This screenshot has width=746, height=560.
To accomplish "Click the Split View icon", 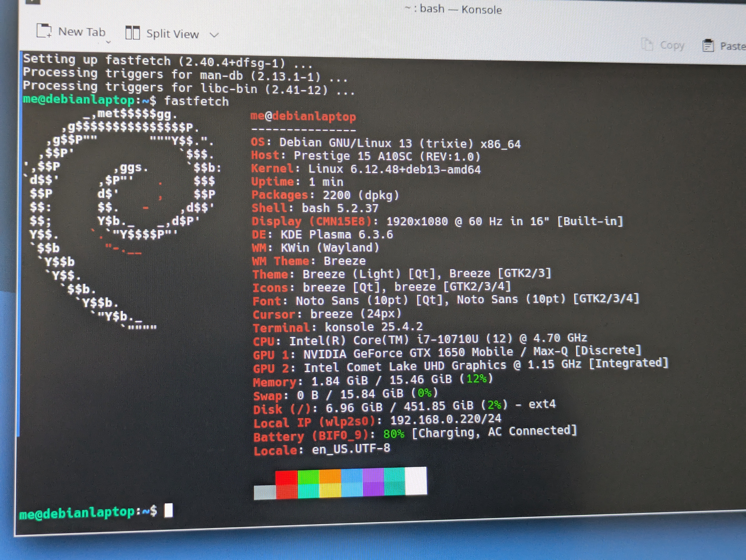I will click(x=133, y=33).
